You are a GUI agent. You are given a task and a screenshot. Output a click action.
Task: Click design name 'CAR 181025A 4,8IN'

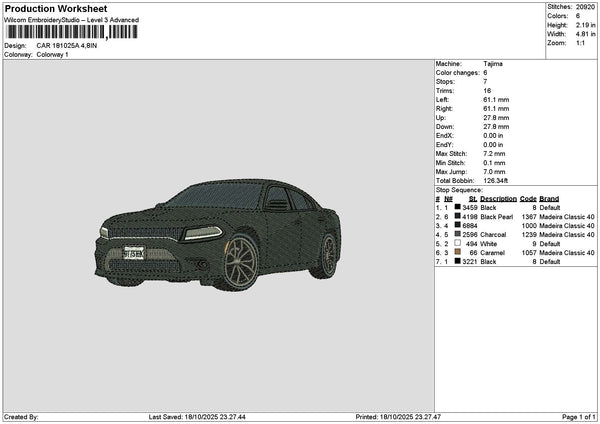pos(67,46)
